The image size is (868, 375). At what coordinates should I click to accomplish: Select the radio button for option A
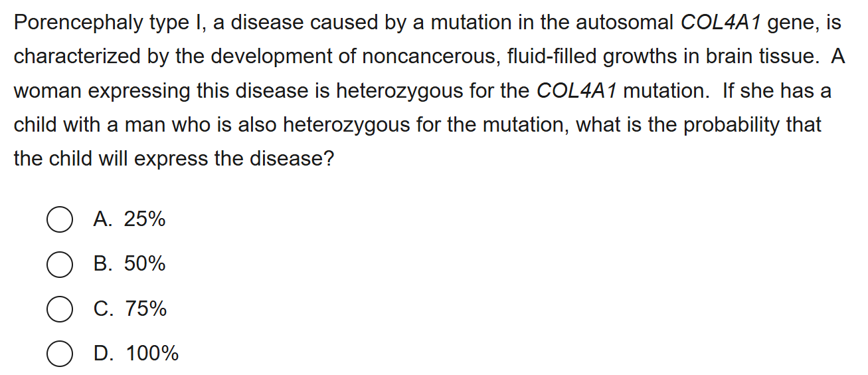coord(59,220)
